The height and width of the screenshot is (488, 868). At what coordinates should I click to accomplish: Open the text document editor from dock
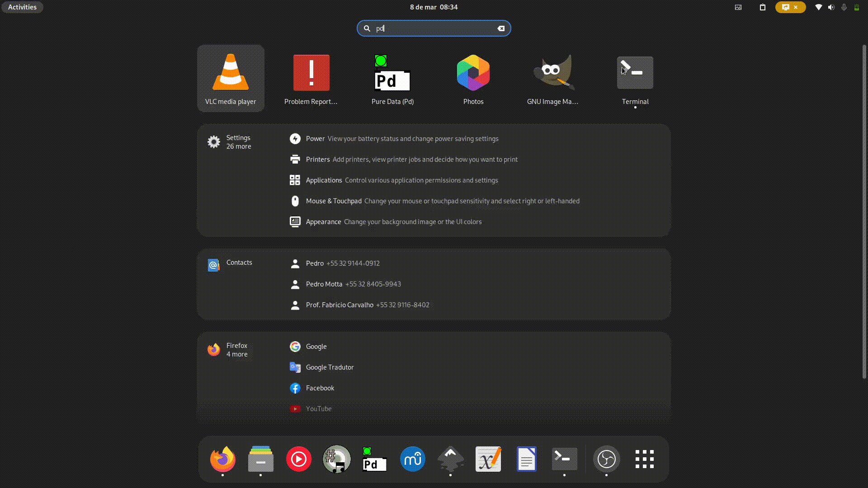[527, 459]
